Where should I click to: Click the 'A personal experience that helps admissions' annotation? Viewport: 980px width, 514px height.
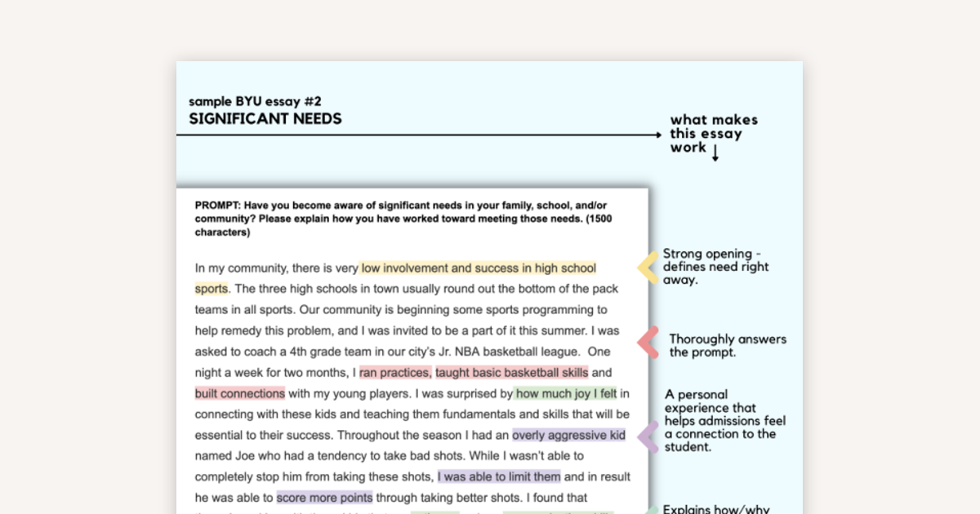(x=725, y=421)
